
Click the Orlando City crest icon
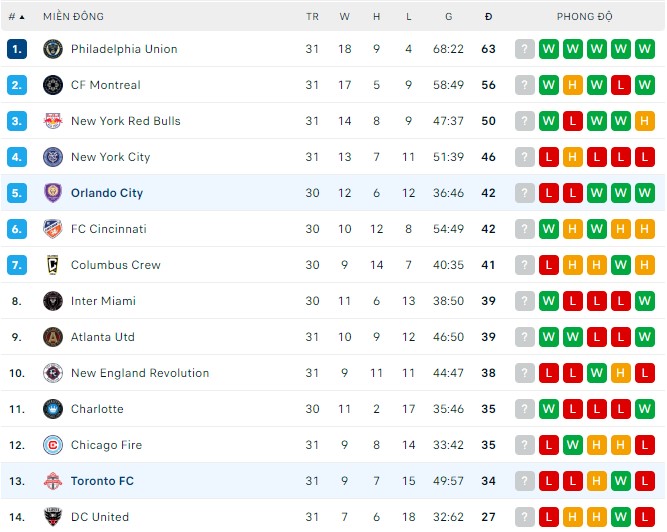click(53, 193)
